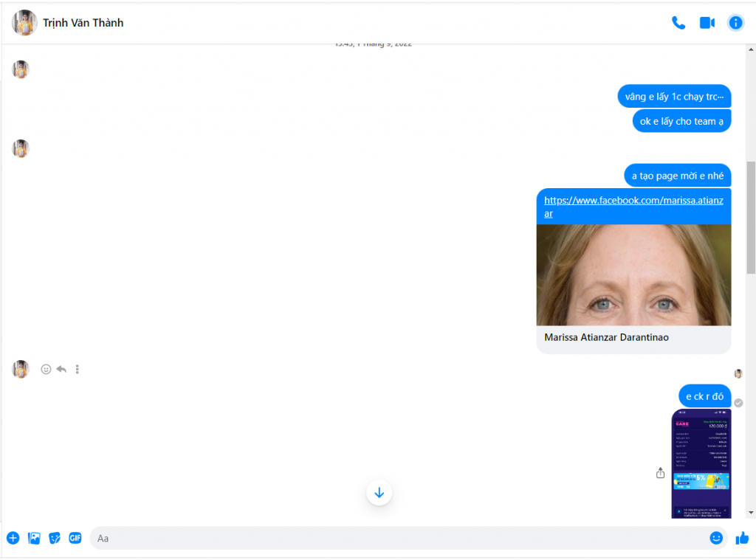756x560 pixels.
Task: React with the emoji smiley beside message
Action: pos(46,369)
